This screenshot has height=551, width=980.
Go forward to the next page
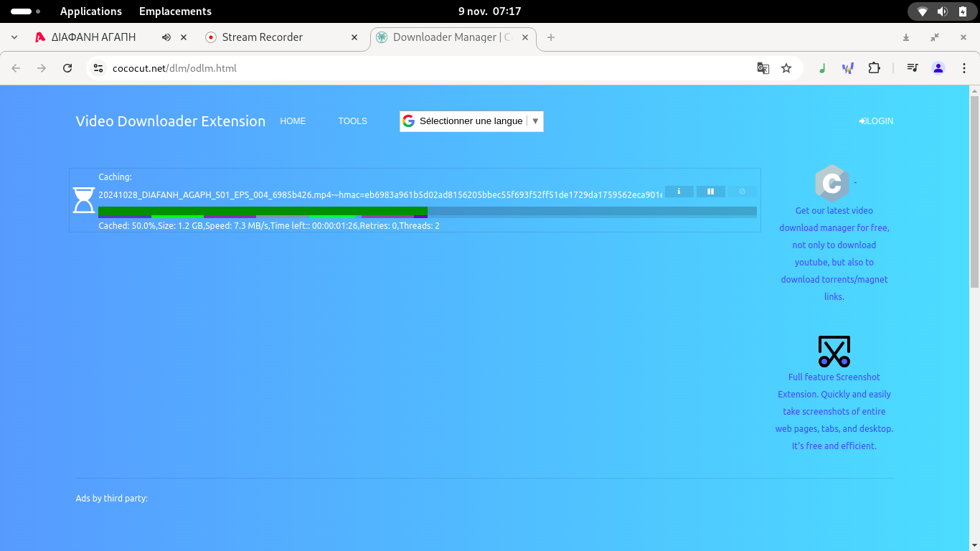42,68
